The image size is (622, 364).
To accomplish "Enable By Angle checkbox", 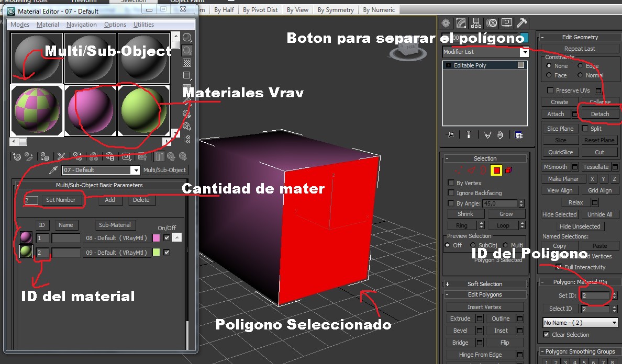I will tap(451, 203).
